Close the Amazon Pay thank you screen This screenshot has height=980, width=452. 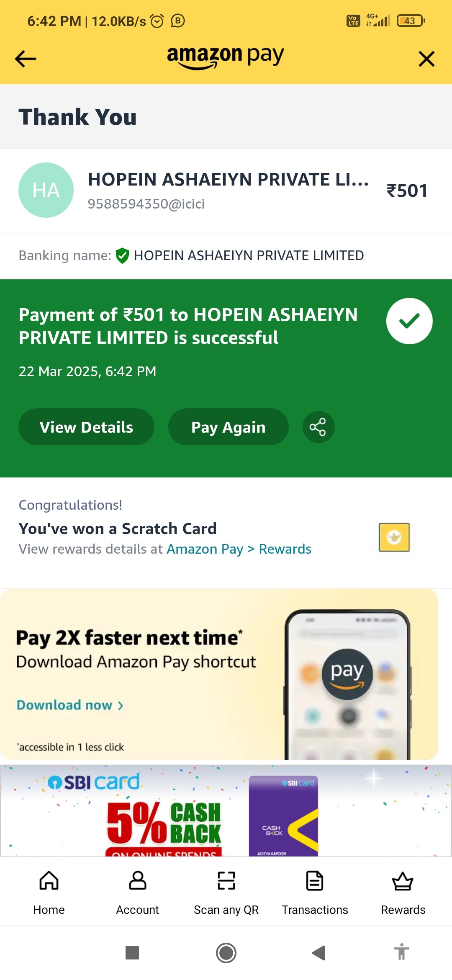[426, 59]
